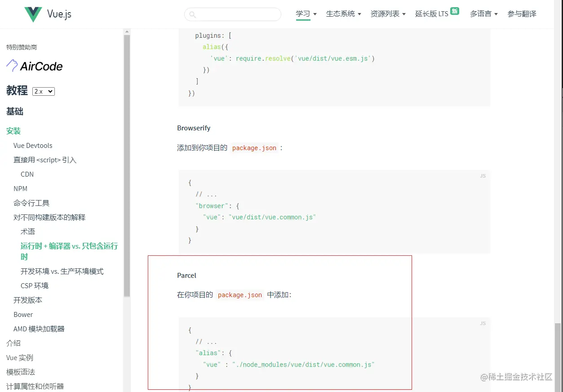Open the CDN sidebar entry
The width and height of the screenshot is (563, 392).
coord(27,174)
